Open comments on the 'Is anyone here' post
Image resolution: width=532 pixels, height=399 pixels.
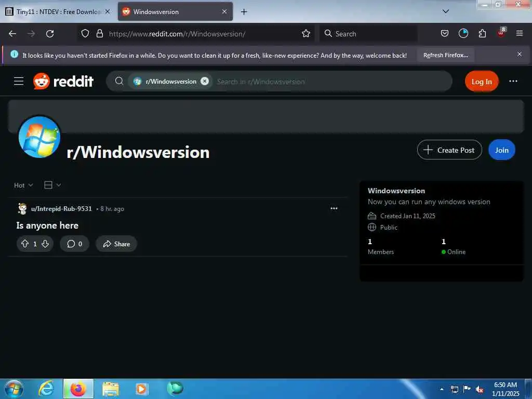click(75, 244)
